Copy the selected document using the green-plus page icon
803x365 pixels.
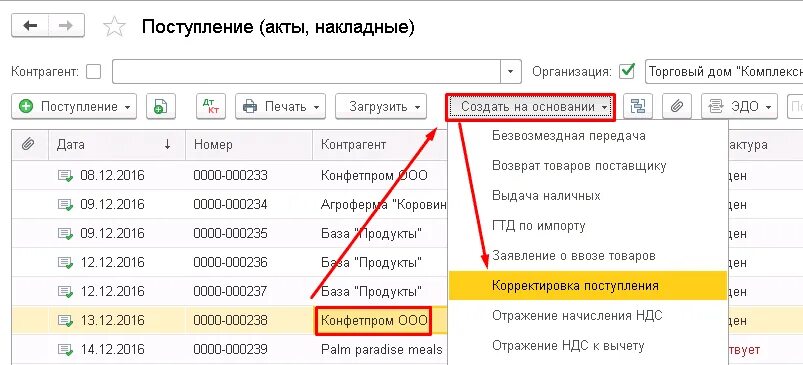(161, 106)
